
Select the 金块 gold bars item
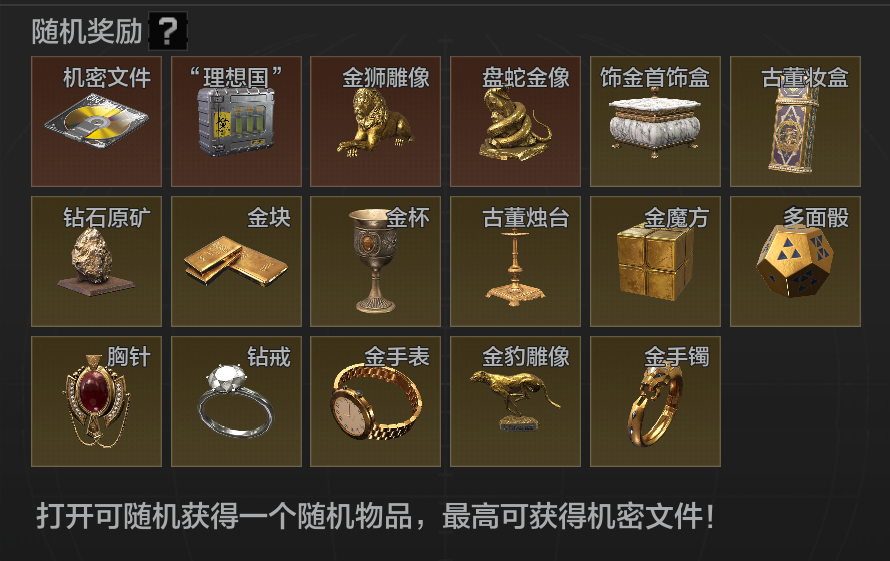click(x=236, y=261)
